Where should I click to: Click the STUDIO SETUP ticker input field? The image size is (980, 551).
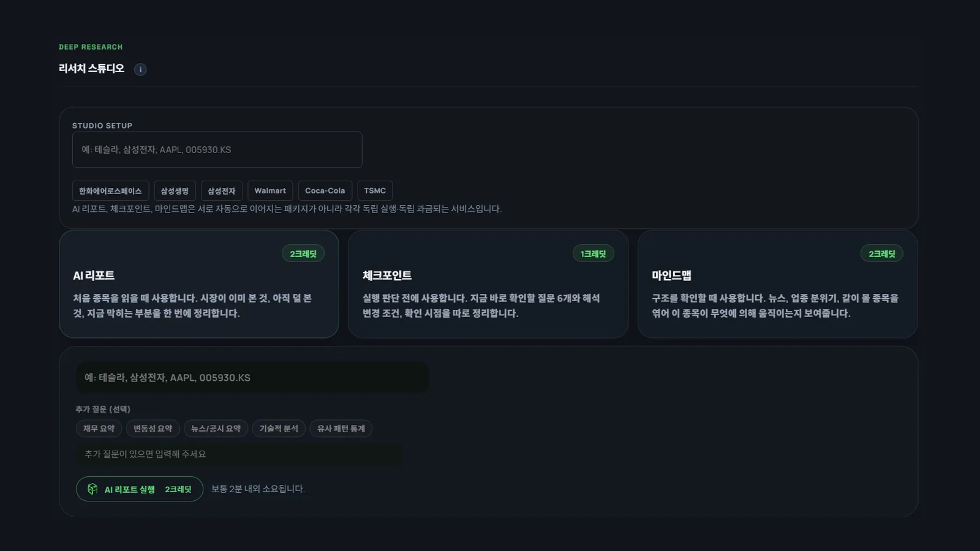(x=217, y=149)
